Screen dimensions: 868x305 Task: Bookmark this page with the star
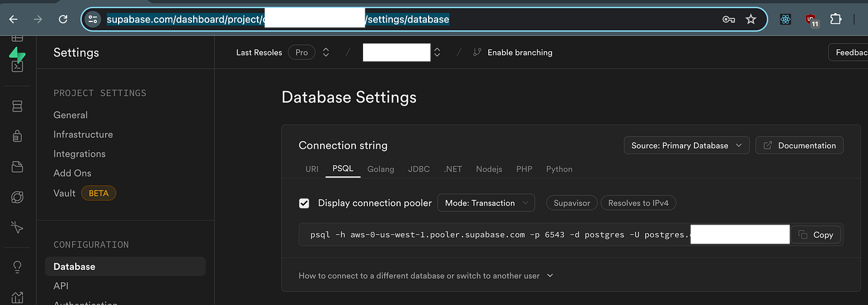pos(751,19)
